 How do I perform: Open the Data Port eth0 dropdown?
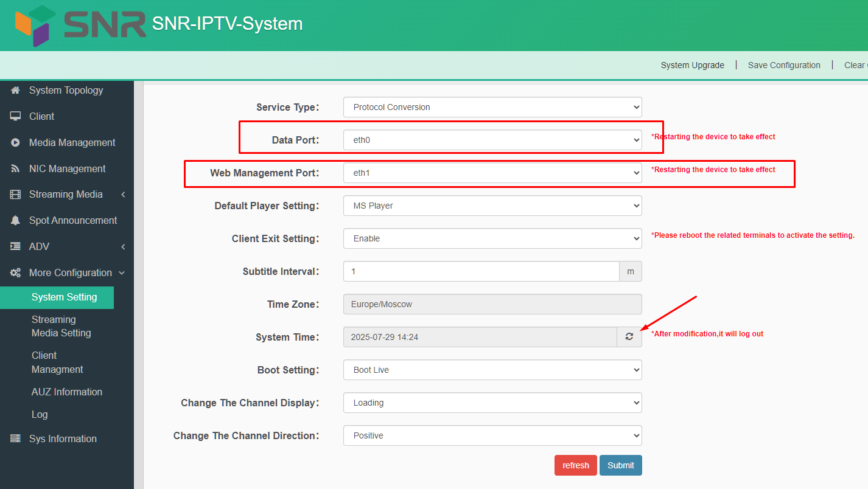(492, 140)
